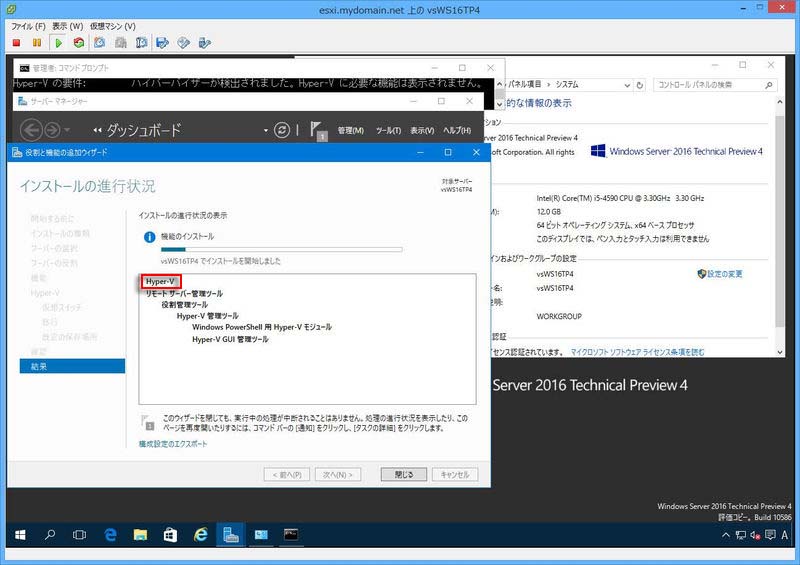The width and height of the screenshot is (800, 565).
Task: Open the Store icon on the taskbar
Action: [x=170, y=535]
